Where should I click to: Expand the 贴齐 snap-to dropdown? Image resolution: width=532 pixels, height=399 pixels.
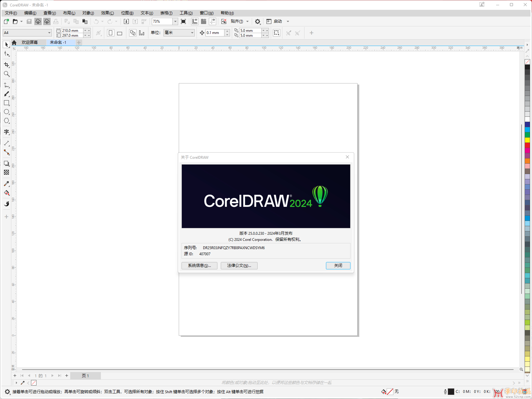247,21
